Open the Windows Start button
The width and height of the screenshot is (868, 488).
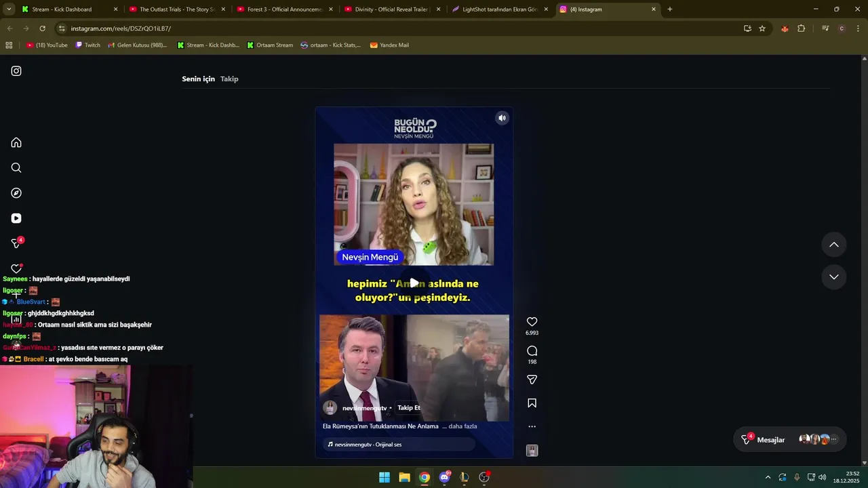pyautogui.click(x=384, y=477)
